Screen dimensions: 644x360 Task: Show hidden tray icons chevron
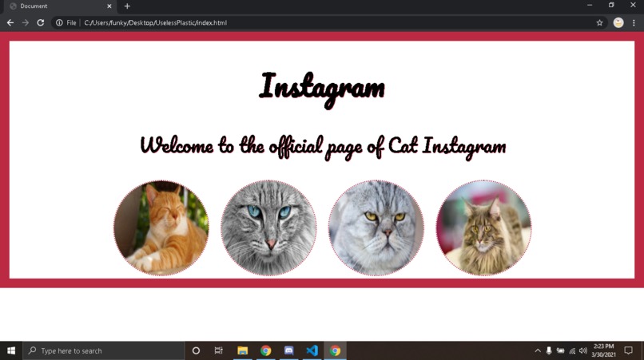pyautogui.click(x=538, y=350)
